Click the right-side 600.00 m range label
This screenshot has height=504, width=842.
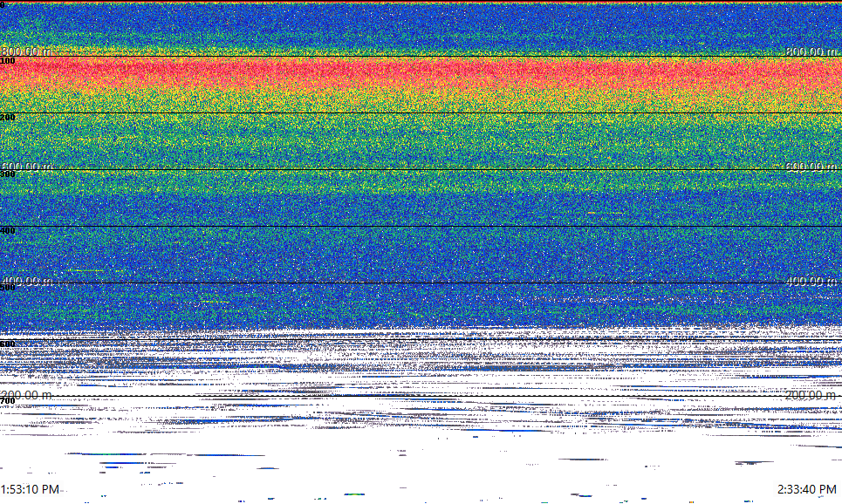[x=811, y=167]
